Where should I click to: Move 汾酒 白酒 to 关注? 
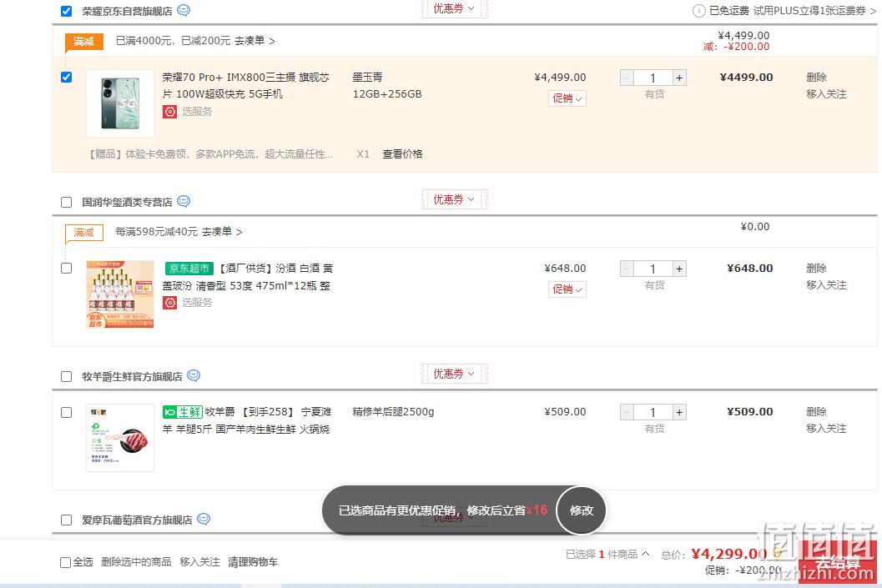pos(826,285)
